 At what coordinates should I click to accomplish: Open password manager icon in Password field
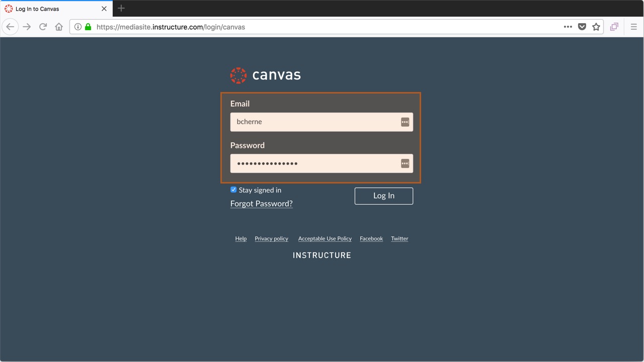click(x=405, y=163)
